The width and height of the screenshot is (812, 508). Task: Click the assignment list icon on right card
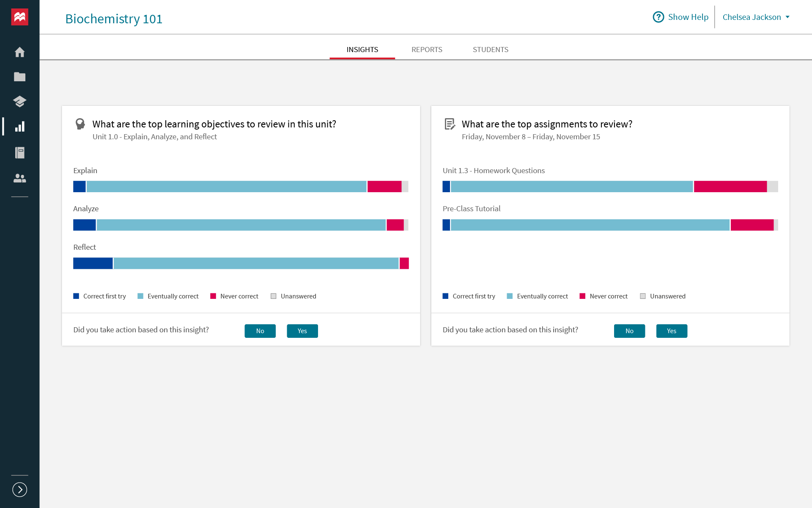(449, 124)
